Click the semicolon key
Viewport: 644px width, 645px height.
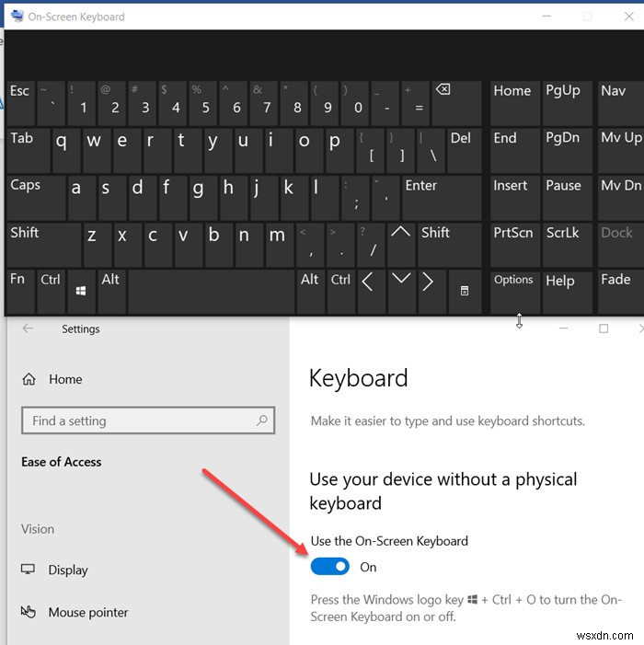355,198
